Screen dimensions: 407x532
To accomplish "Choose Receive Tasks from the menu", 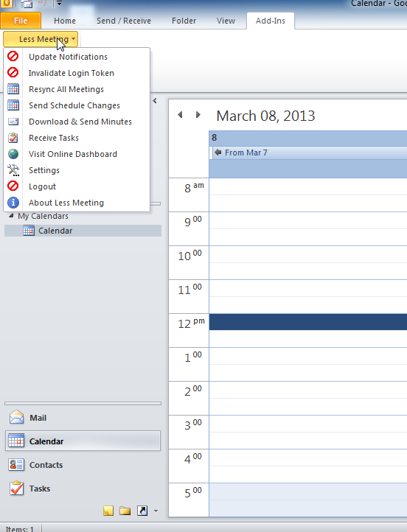I will pos(77,138).
